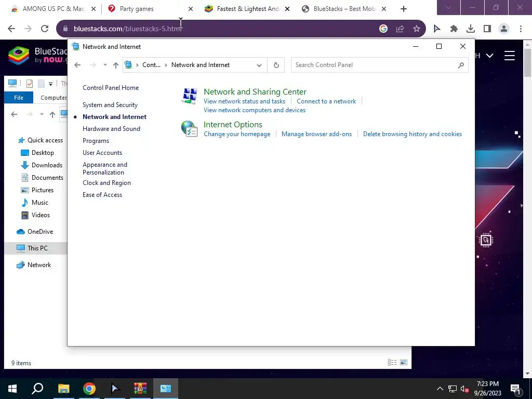This screenshot has width=532, height=399.
Task: Click the network tray icon
Action: coord(453,389)
